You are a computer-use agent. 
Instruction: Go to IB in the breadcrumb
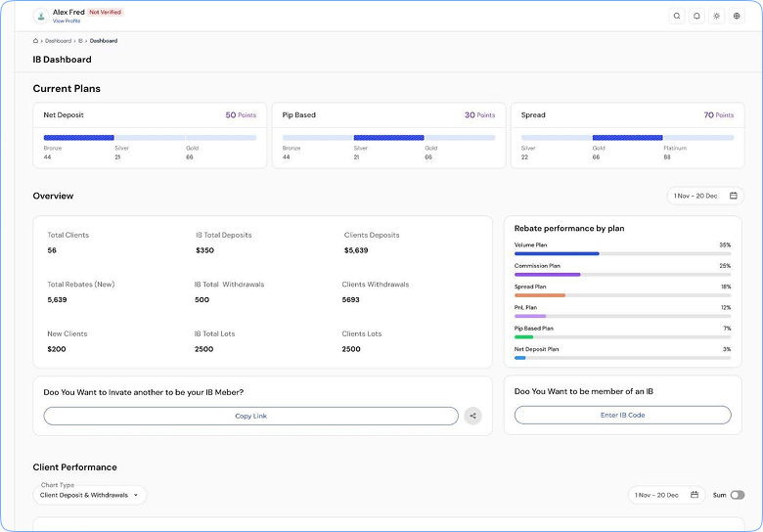point(80,41)
